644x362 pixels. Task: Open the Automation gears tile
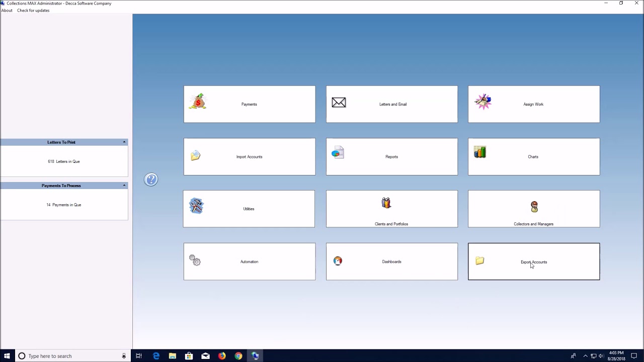[250, 261]
